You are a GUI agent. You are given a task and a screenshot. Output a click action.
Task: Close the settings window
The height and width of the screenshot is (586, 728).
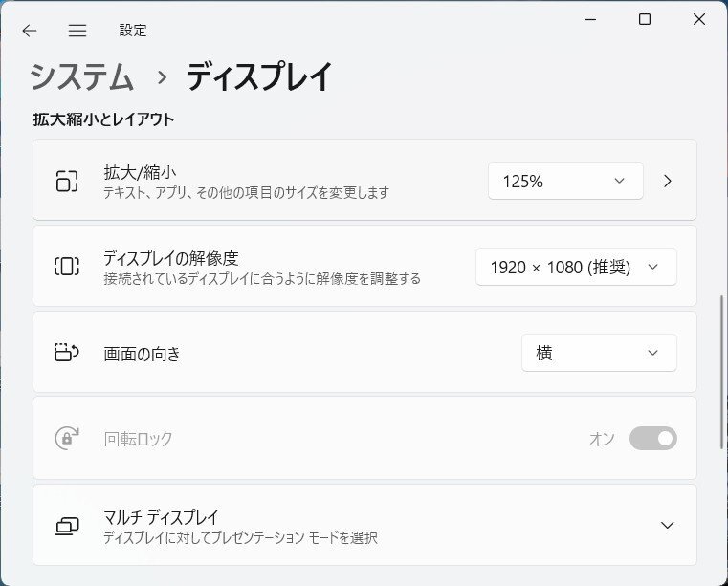pyautogui.click(x=699, y=19)
